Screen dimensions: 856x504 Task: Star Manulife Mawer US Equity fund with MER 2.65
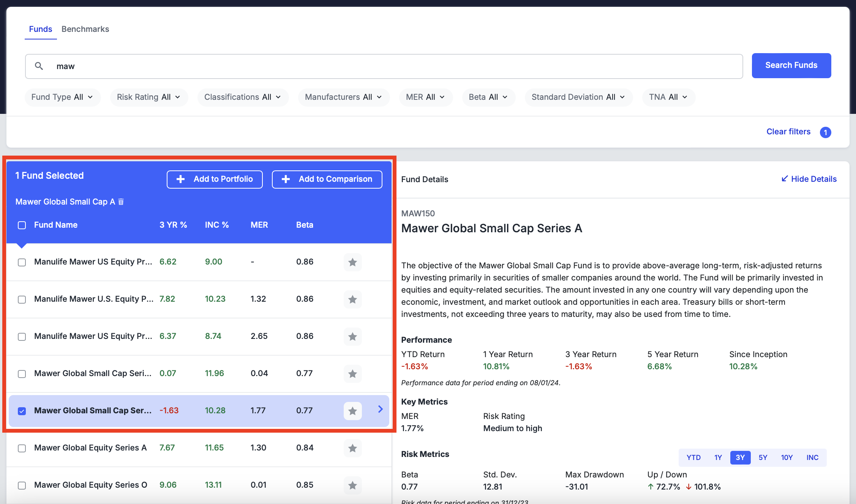coord(352,337)
